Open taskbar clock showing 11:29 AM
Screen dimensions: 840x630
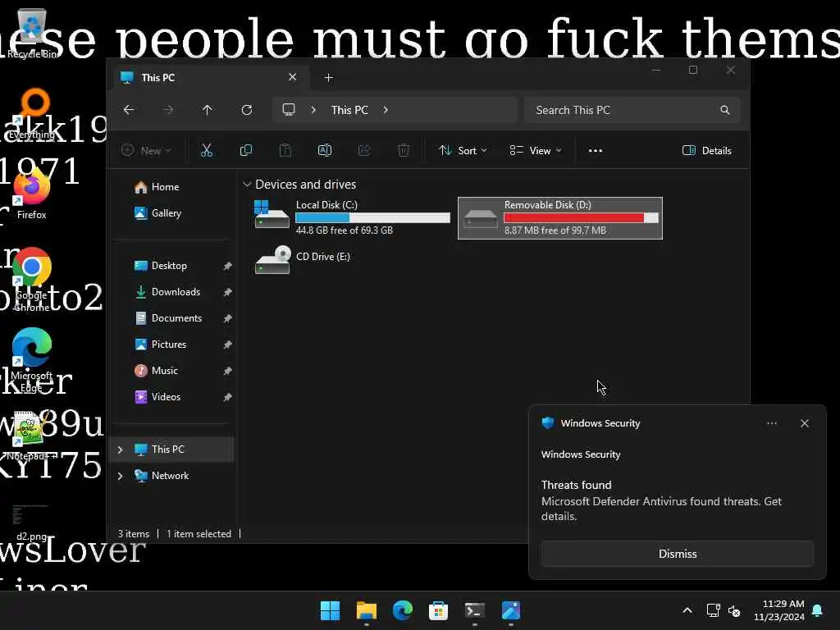click(779, 610)
